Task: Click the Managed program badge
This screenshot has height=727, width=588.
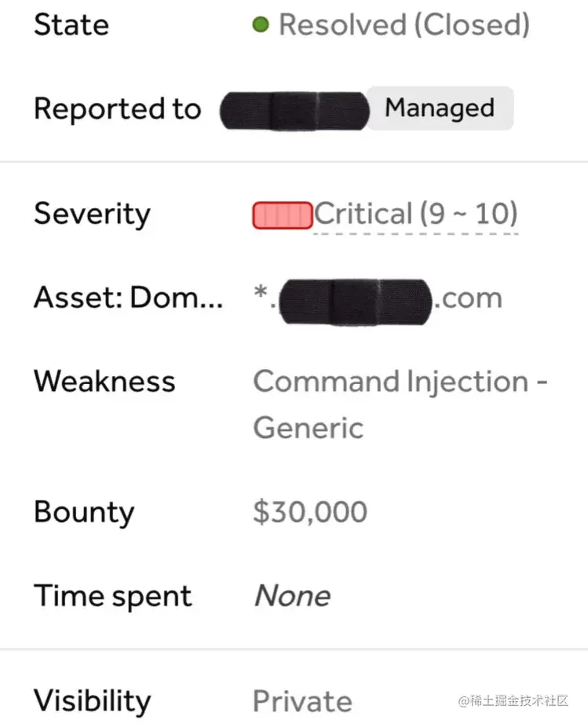Action: 438,108
